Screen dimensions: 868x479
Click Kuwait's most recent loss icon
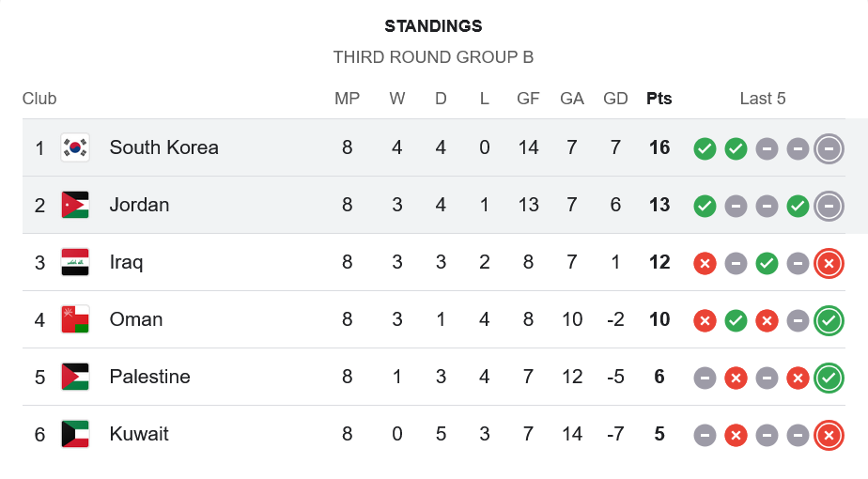[x=829, y=435]
